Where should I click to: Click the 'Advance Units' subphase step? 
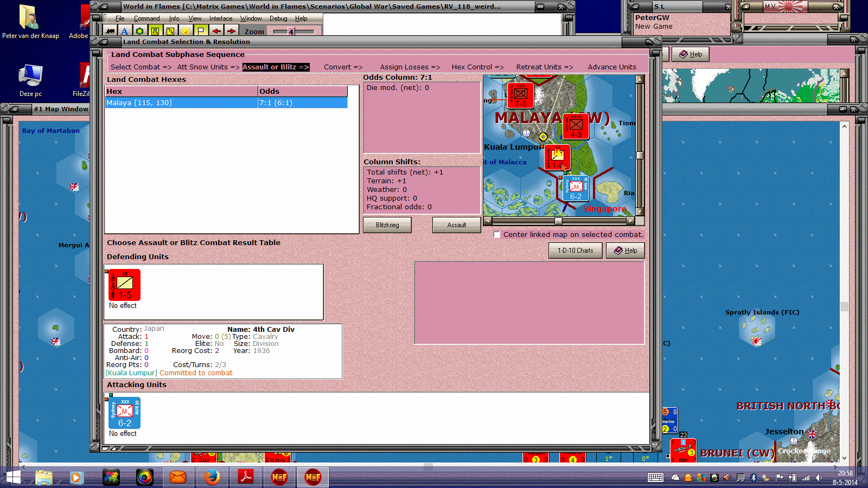point(612,67)
